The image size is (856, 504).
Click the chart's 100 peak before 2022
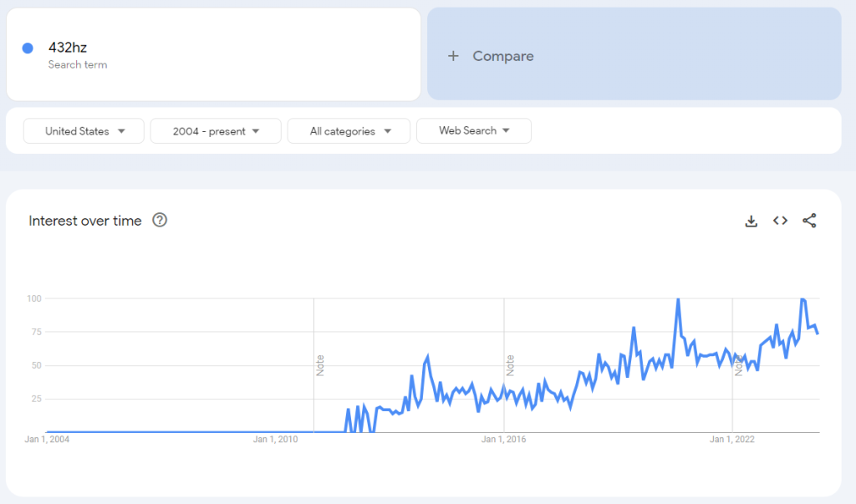677,299
